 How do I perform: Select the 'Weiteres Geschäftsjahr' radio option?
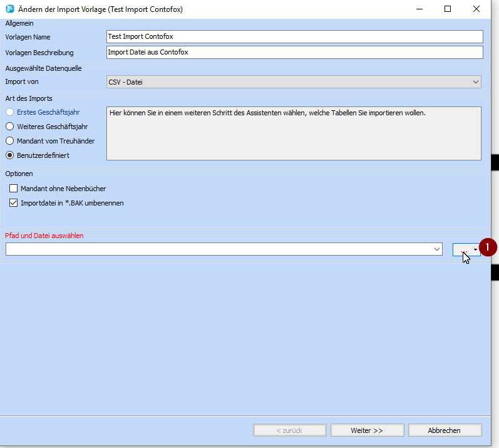pyautogui.click(x=10, y=127)
